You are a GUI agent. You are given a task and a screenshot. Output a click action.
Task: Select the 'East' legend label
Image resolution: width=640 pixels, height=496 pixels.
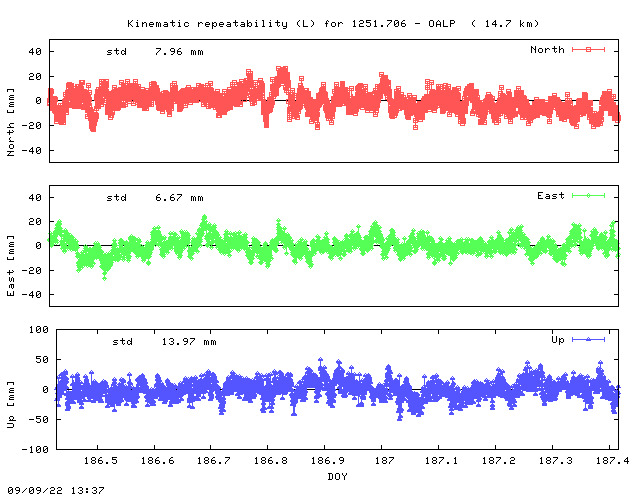point(551,196)
